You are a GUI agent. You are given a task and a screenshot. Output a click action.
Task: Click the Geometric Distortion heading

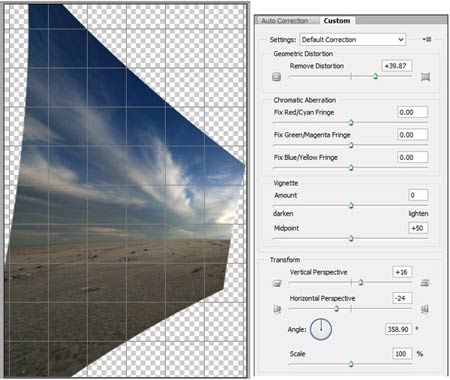pyautogui.click(x=303, y=54)
